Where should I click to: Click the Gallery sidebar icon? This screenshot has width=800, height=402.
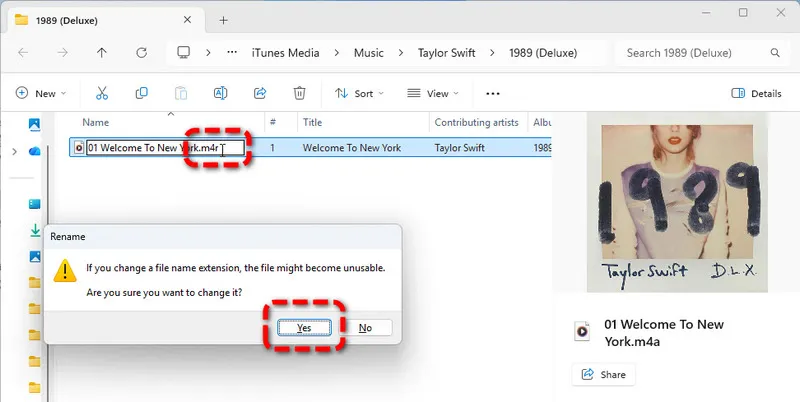34,124
